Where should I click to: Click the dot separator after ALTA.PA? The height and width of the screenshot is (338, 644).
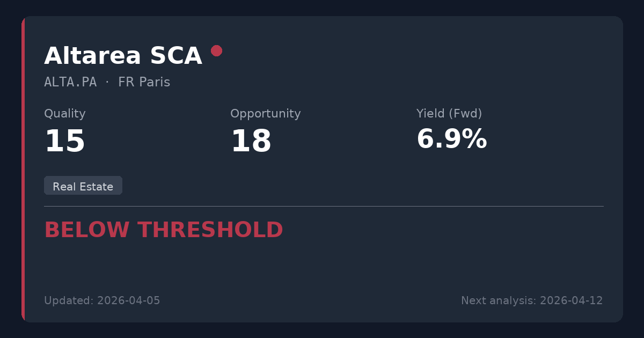coord(107,83)
